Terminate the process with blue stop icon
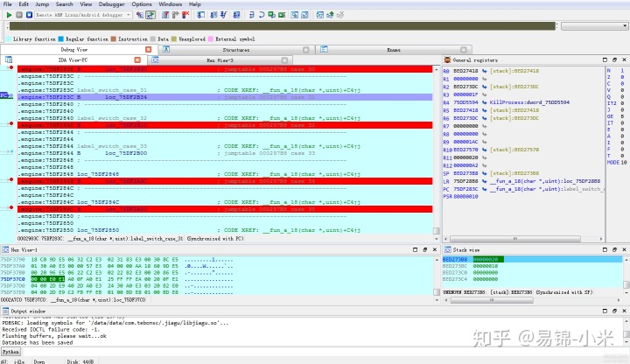Viewport: 630px width, 364px height. coord(30,15)
